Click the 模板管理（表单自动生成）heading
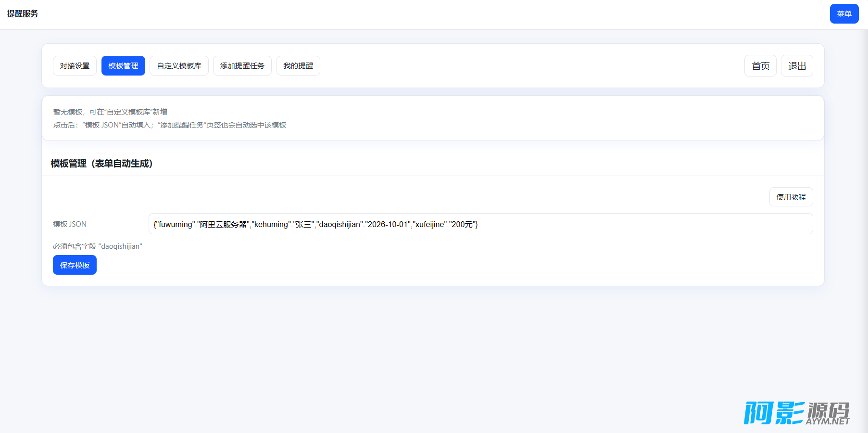The image size is (868, 433). (101, 164)
